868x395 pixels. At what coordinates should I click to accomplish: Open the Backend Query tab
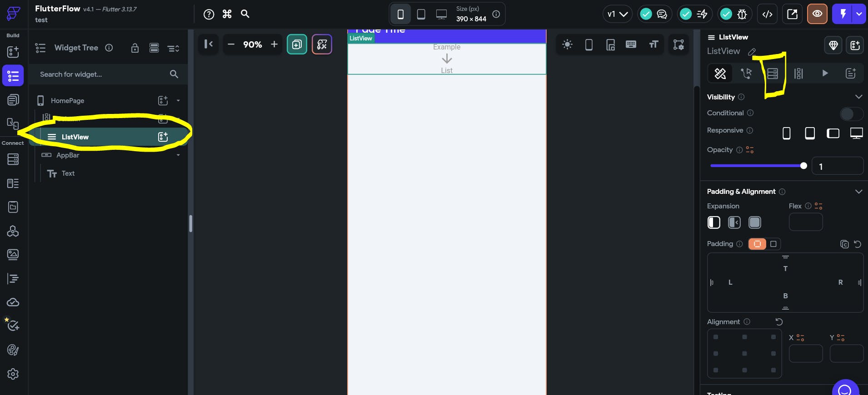[x=773, y=73]
